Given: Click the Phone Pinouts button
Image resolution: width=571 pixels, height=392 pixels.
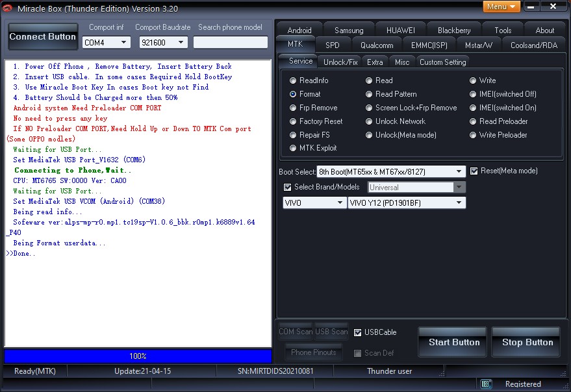Looking at the screenshot, I should [x=314, y=352].
